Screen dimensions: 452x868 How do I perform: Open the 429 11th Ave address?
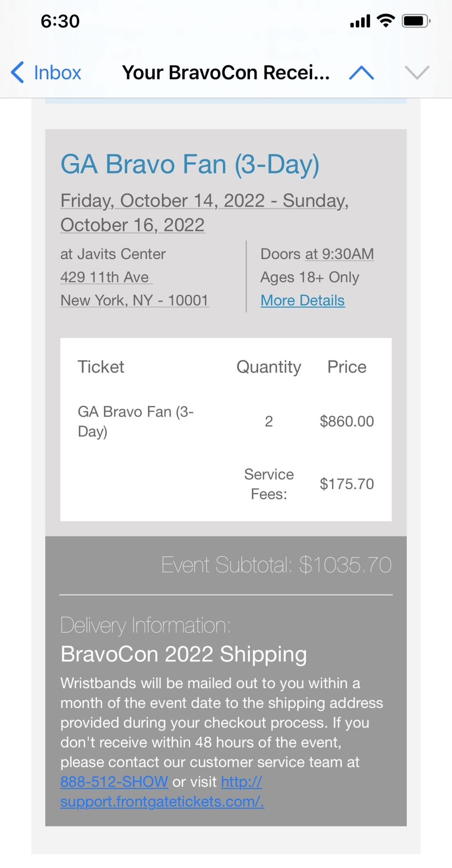click(105, 277)
